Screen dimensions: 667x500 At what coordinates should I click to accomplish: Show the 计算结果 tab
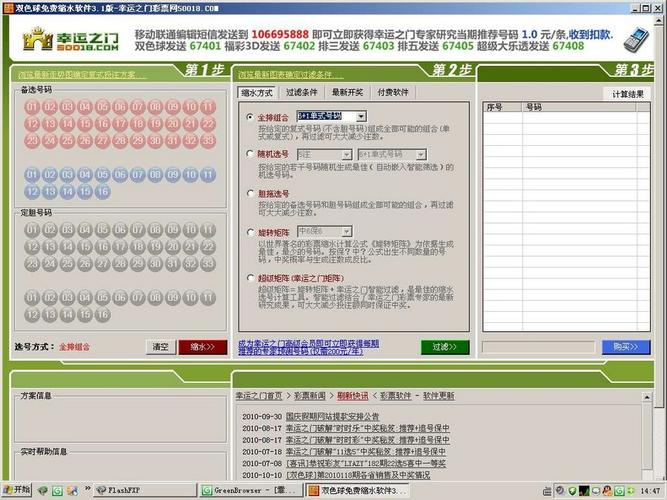click(627, 94)
